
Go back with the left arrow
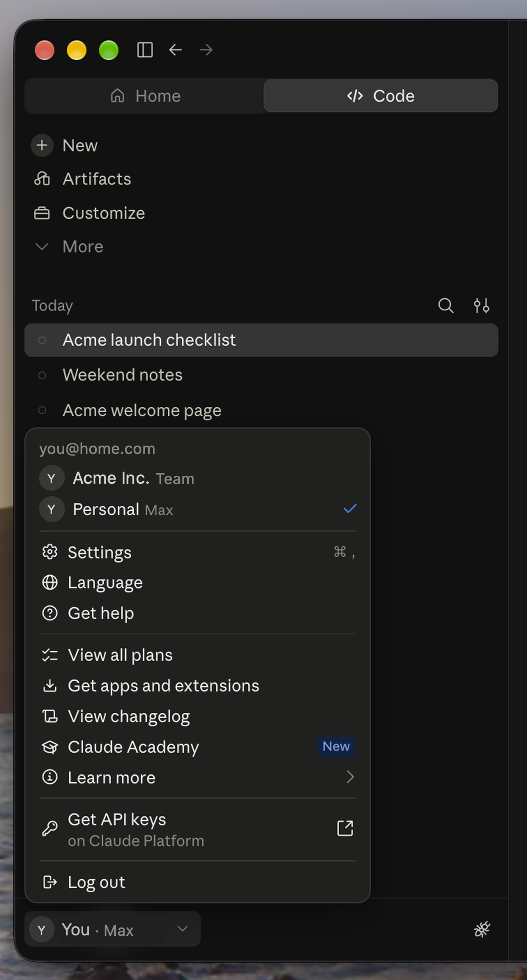(175, 50)
